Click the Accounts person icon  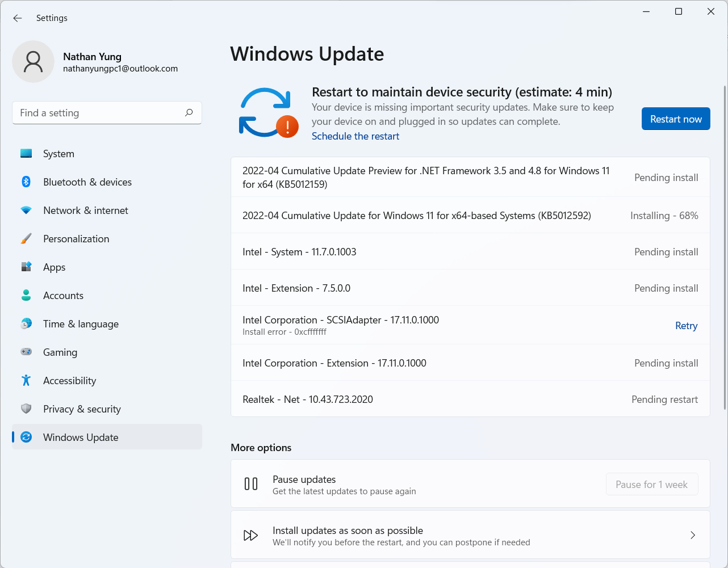(x=26, y=295)
